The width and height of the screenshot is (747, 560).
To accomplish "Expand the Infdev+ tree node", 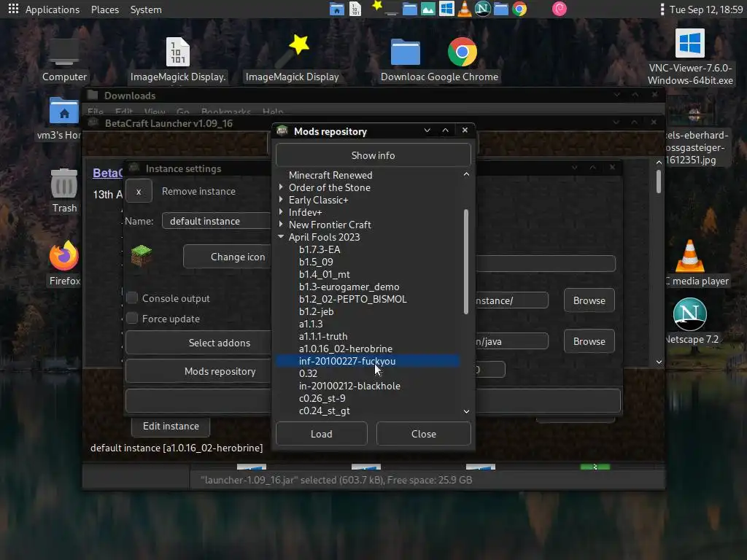I will coord(281,212).
